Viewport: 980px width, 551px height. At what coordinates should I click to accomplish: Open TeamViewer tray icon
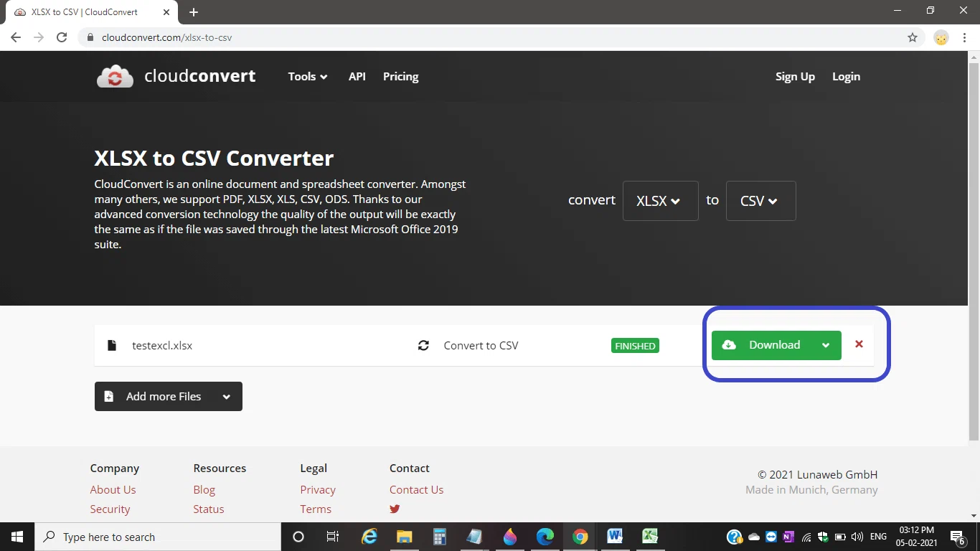pos(771,537)
